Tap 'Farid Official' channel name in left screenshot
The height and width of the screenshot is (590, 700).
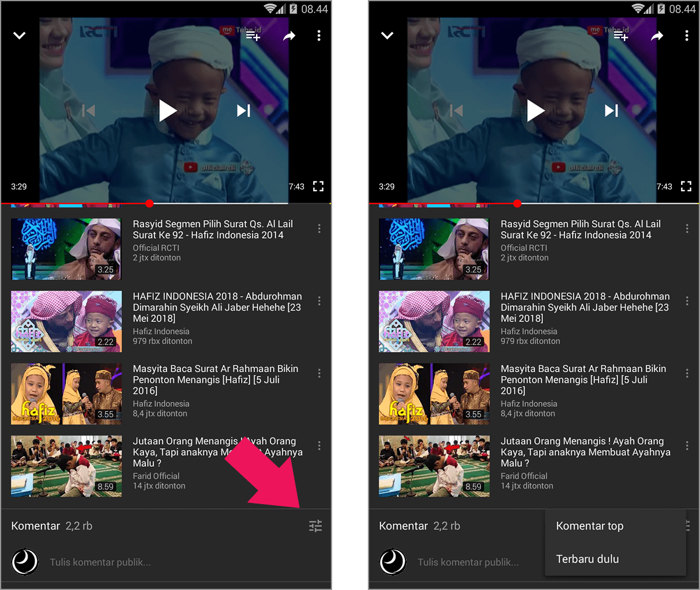point(156,476)
